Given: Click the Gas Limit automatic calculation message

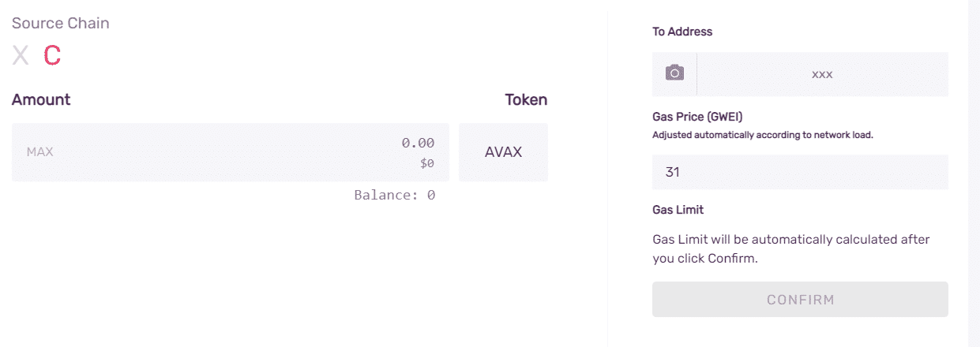Looking at the screenshot, I should (791, 248).
